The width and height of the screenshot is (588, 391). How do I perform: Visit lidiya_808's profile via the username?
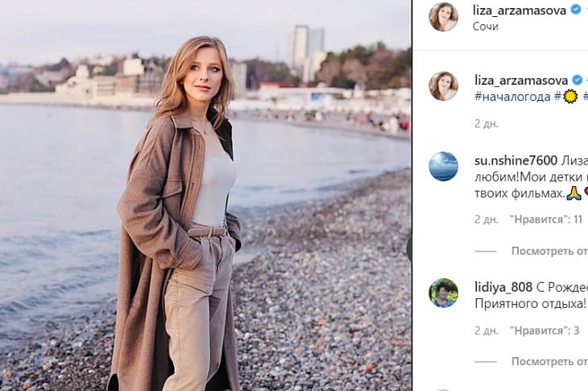click(503, 285)
